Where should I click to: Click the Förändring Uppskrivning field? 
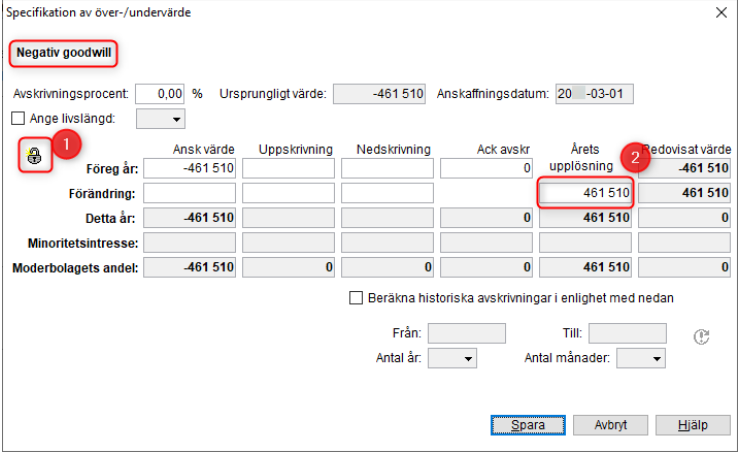point(289,193)
